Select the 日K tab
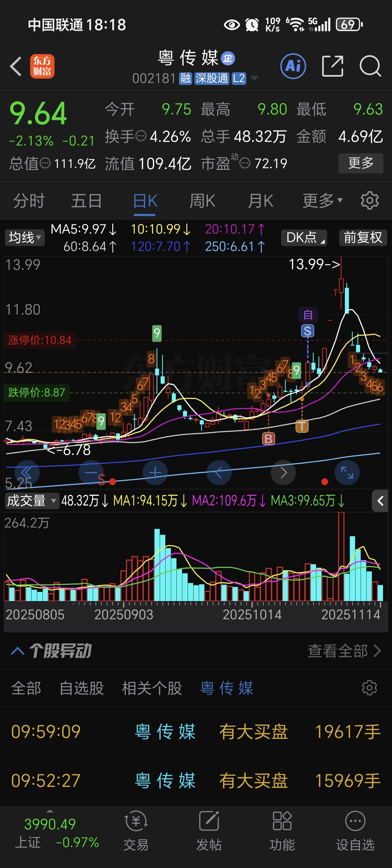Viewport: 392px width, 868px height. click(x=145, y=201)
